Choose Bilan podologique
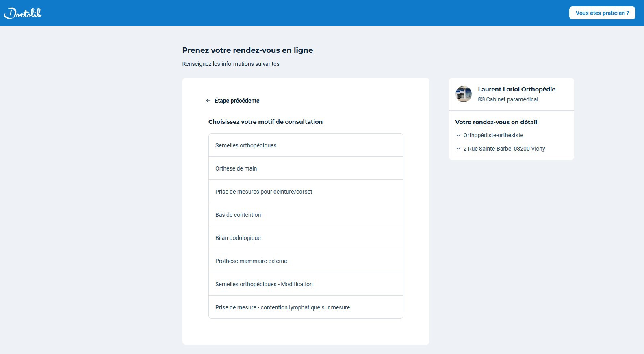 (306, 238)
